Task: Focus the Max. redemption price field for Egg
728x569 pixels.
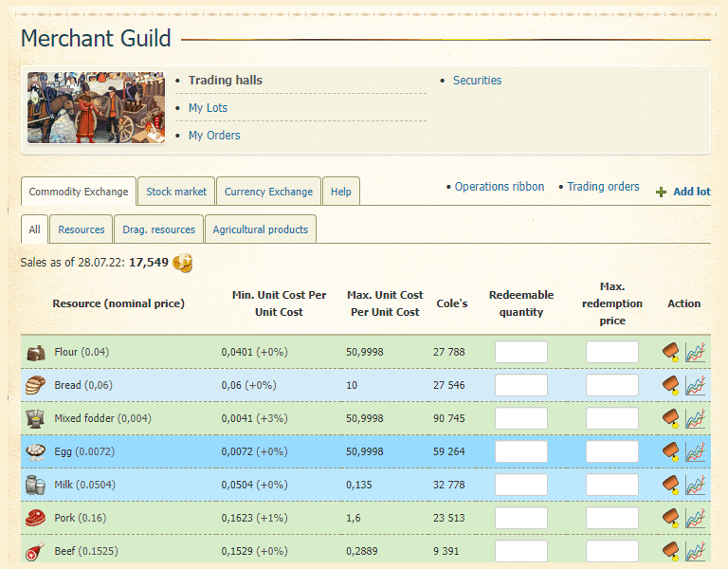Action: coord(612,451)
